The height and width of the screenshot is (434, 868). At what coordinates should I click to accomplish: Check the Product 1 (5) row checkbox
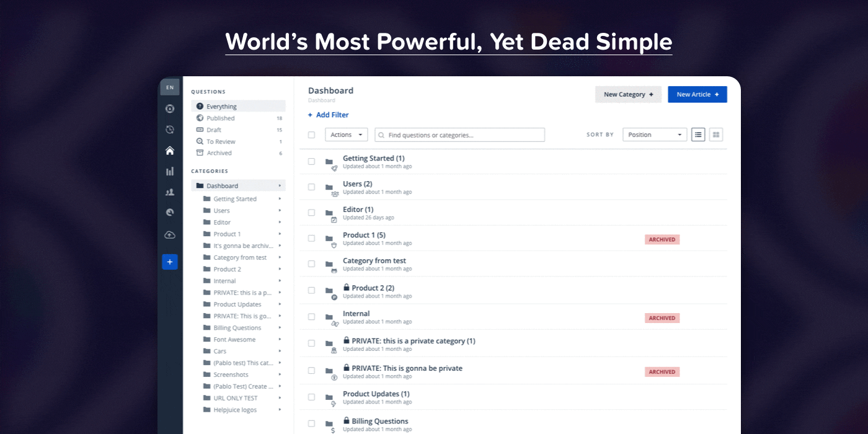[x=311, y=238]
